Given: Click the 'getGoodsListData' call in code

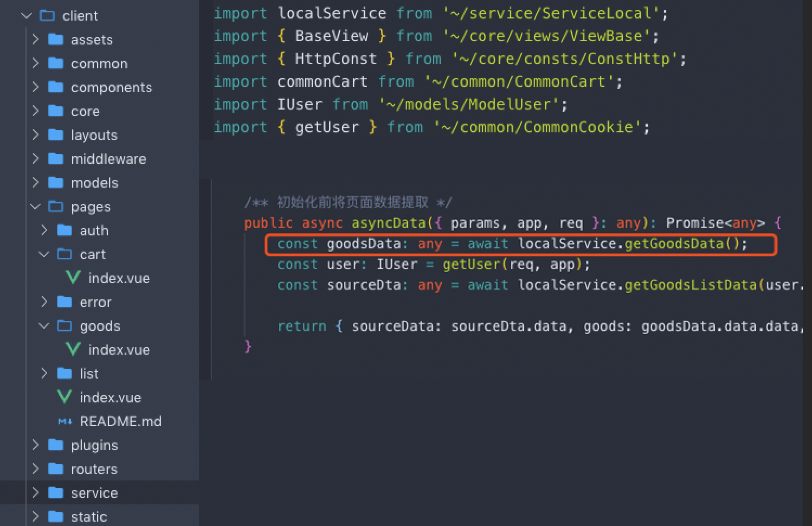Looking at the screenshot, I should coord(691,285).
